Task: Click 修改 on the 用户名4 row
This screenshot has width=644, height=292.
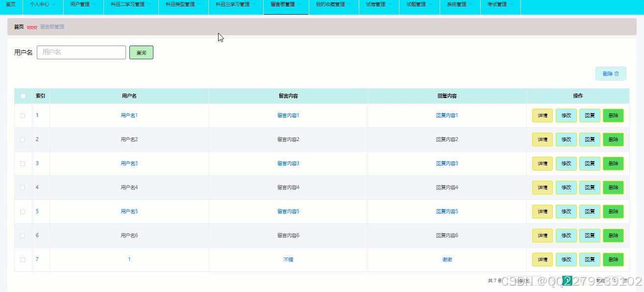Action: point(566,187)
